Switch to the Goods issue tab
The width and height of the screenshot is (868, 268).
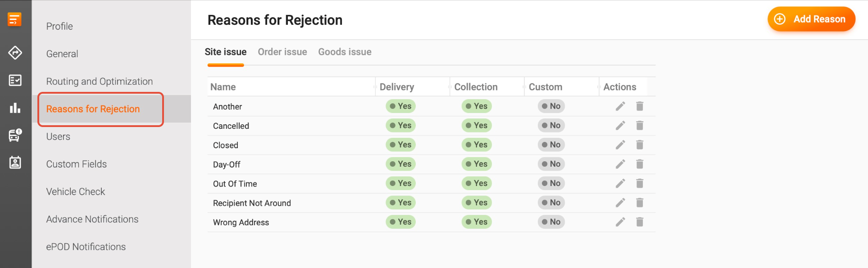click(x=345, y=52)
